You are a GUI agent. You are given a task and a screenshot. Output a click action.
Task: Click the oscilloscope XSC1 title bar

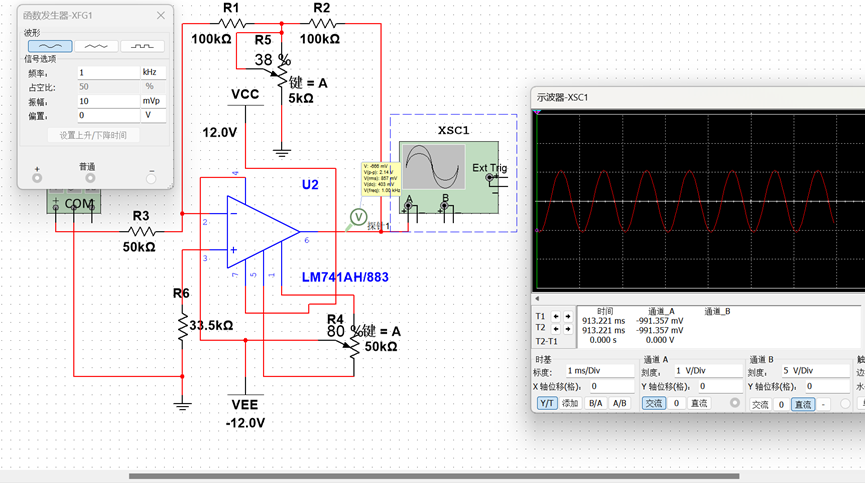tap(698, 98)
